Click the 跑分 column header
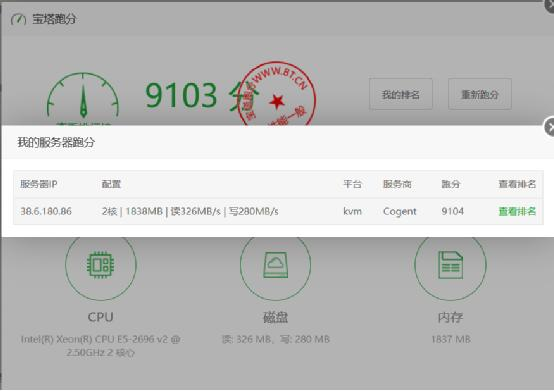 [x=450, y=184]
